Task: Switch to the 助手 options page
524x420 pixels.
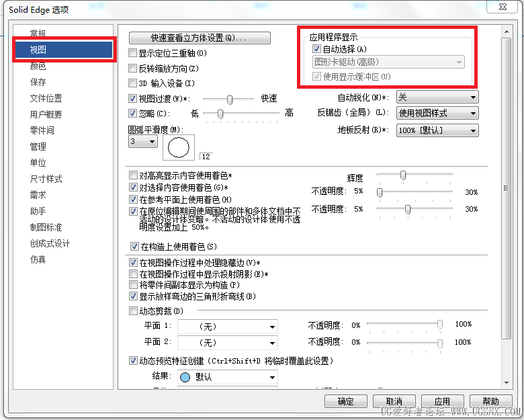Action: coord(38,211)
